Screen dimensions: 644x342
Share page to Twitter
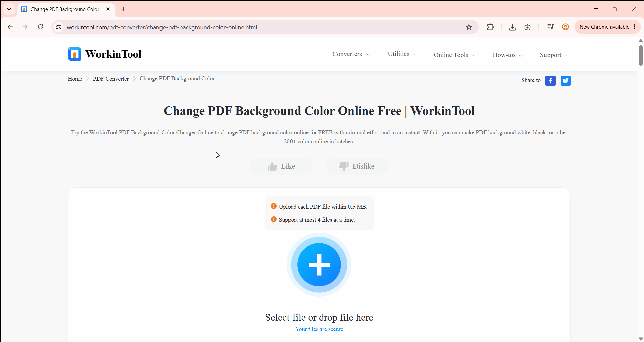(566, 80)
